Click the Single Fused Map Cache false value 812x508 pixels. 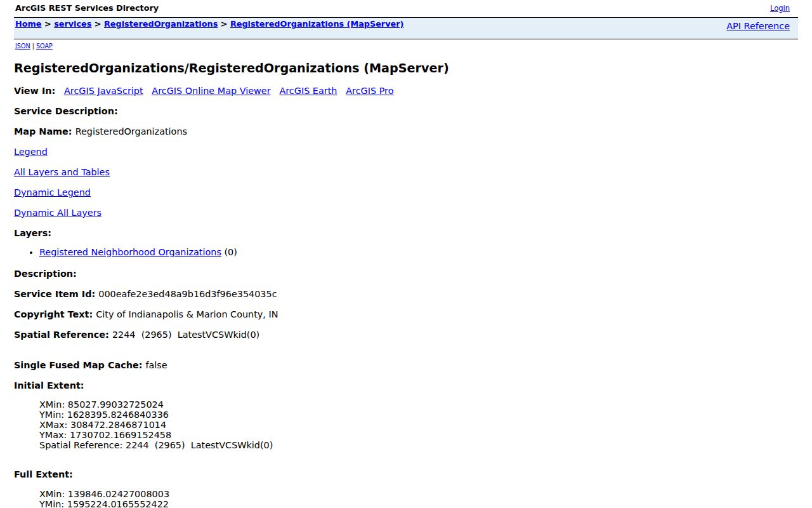tap(156, 365)
